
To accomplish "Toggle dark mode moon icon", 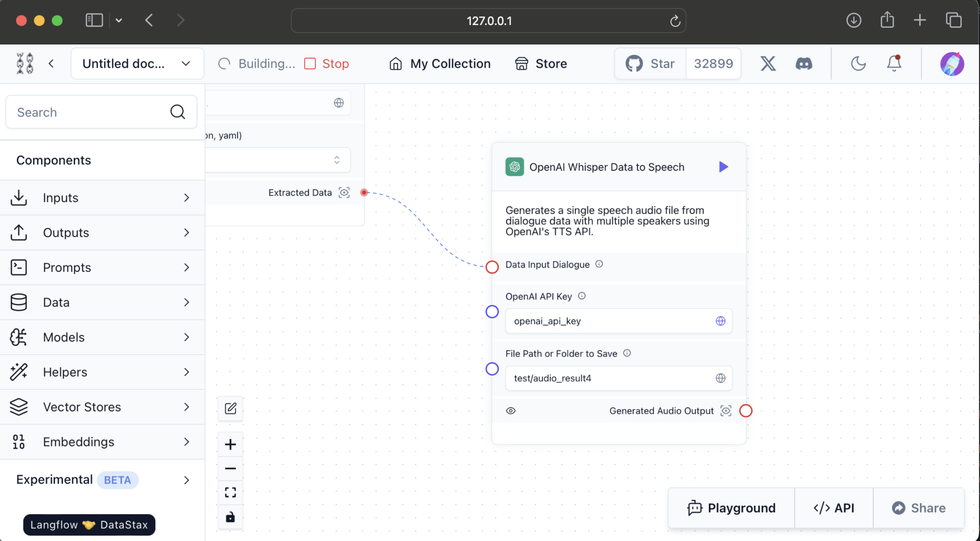I will pyautogui.click(x=858, y=64).
